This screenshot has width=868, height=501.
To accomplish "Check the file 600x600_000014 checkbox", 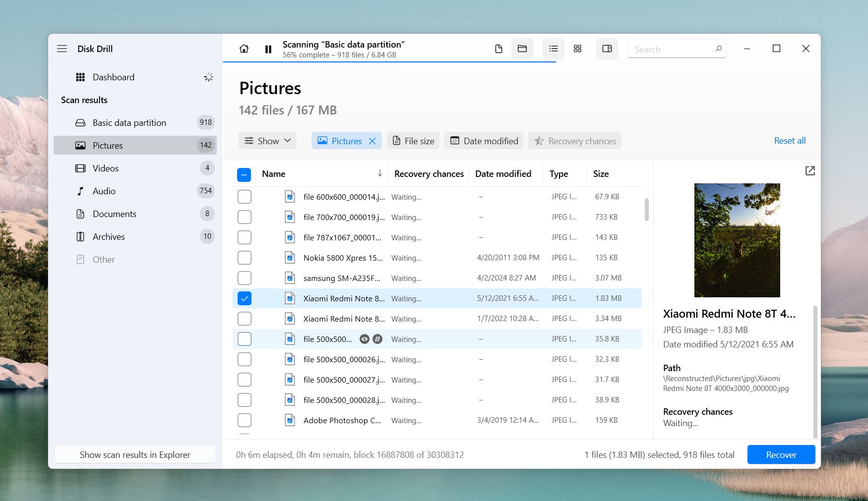I will point(245,197).
